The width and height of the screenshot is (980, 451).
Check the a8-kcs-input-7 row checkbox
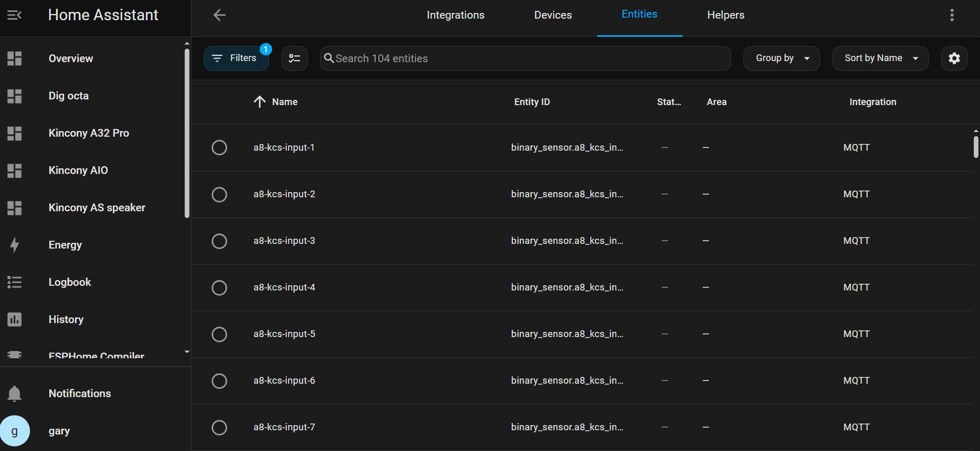(x=219, y=427)
